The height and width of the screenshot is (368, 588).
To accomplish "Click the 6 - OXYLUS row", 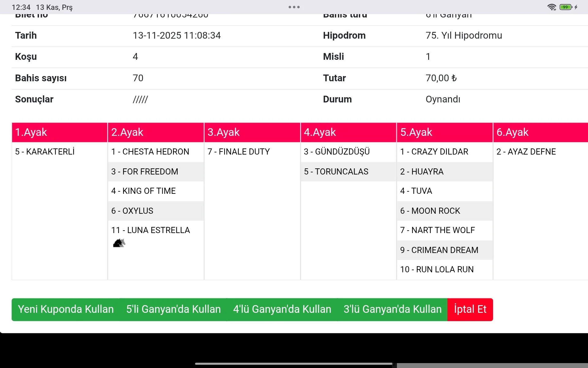I will [132, 211].
